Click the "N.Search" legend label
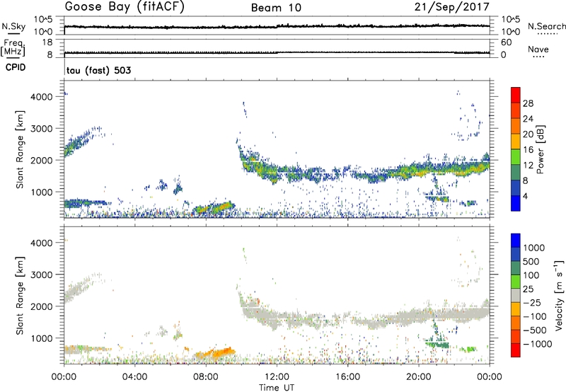566x392 pixels. pos(547,26)
